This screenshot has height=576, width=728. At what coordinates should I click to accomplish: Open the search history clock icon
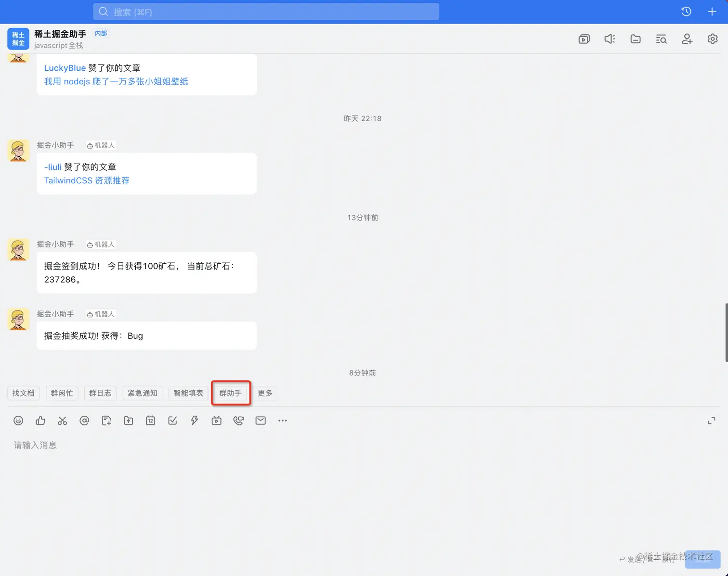tap(686, 12)
